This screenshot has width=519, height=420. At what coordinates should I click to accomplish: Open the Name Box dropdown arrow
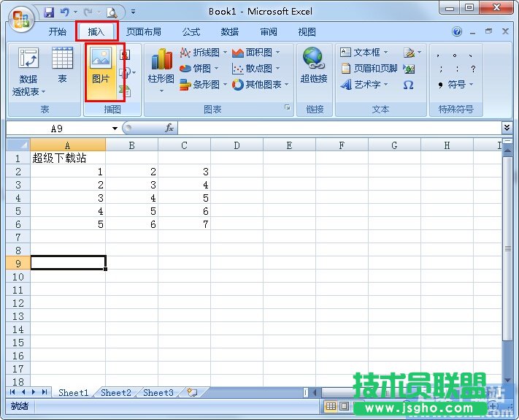point(115,129)
